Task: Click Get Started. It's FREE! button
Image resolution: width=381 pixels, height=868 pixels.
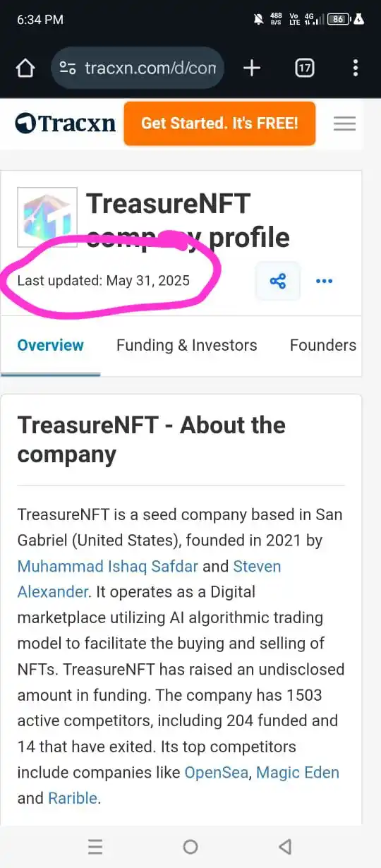Action: tap(219, 123)
